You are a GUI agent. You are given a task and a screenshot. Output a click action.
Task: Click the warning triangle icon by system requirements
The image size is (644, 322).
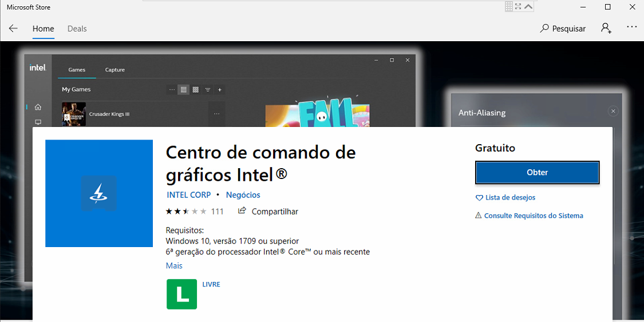pyautogui.click(x=479, y=215)
